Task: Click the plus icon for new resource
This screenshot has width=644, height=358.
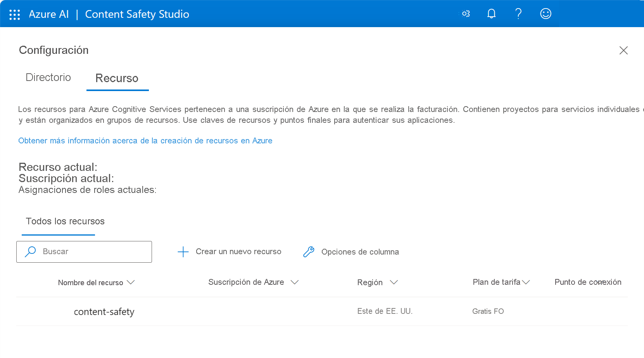Action: coord(183,252)
